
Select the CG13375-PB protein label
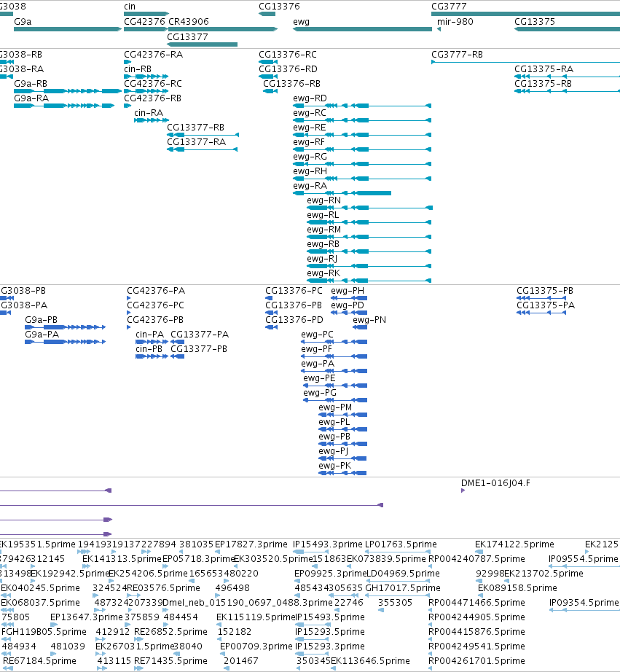(x=544, y=291)
